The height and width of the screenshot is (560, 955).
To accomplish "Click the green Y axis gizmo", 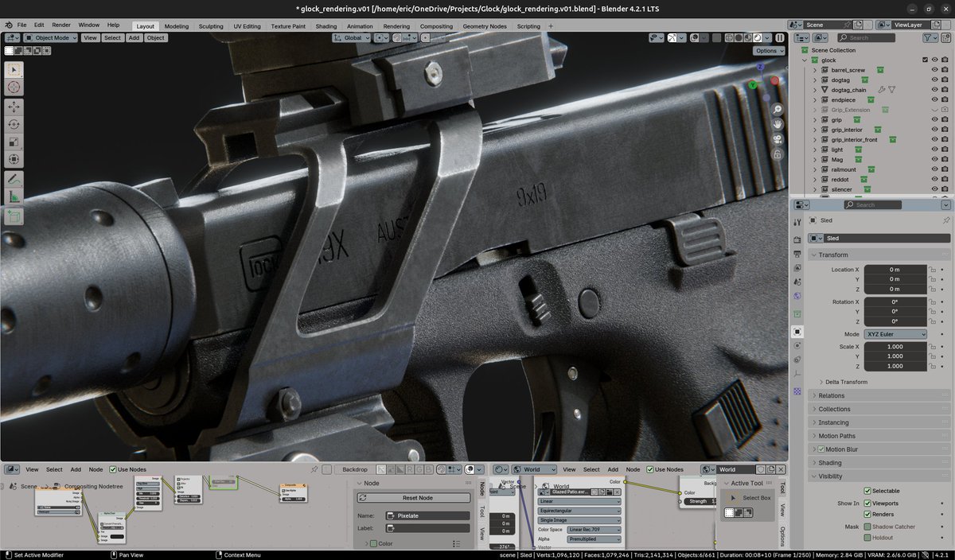I will tap(753, 84).
